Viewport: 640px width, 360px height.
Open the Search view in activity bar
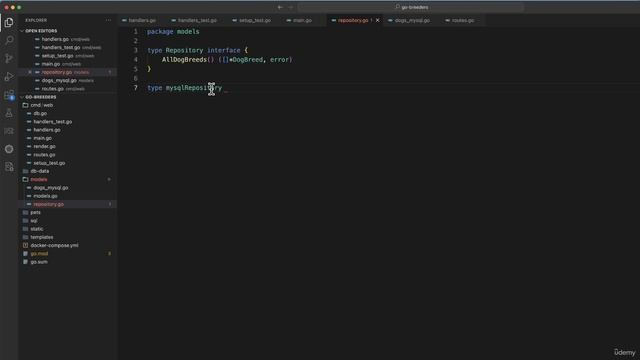tap(9, 40)
